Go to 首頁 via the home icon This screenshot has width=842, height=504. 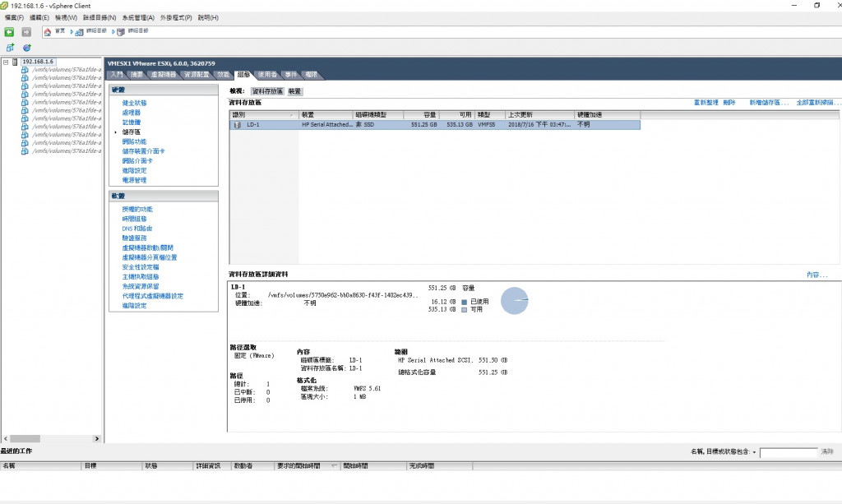click(47, 32)
